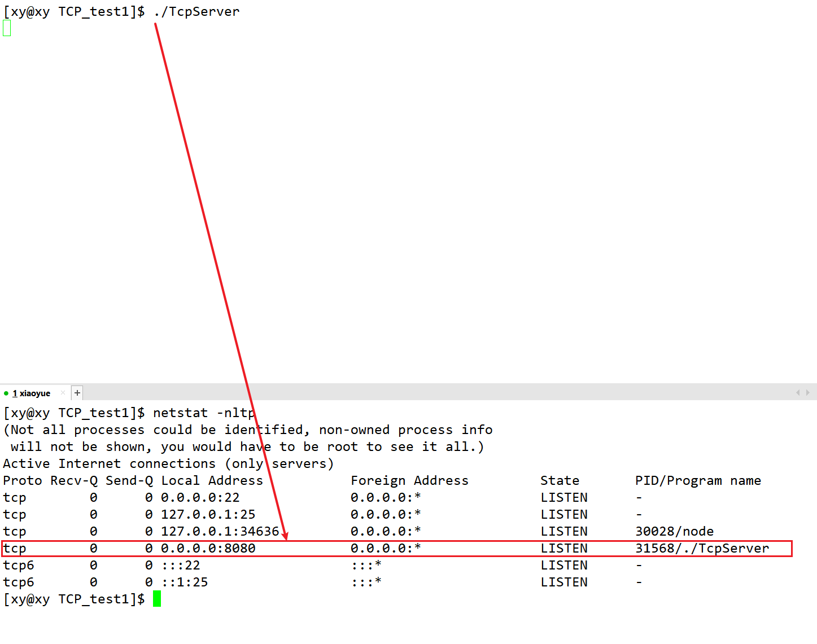Click the Proto column header
The width and height of the screenshot is (817, 644).
pyautogui.click(x=23, y=481)
